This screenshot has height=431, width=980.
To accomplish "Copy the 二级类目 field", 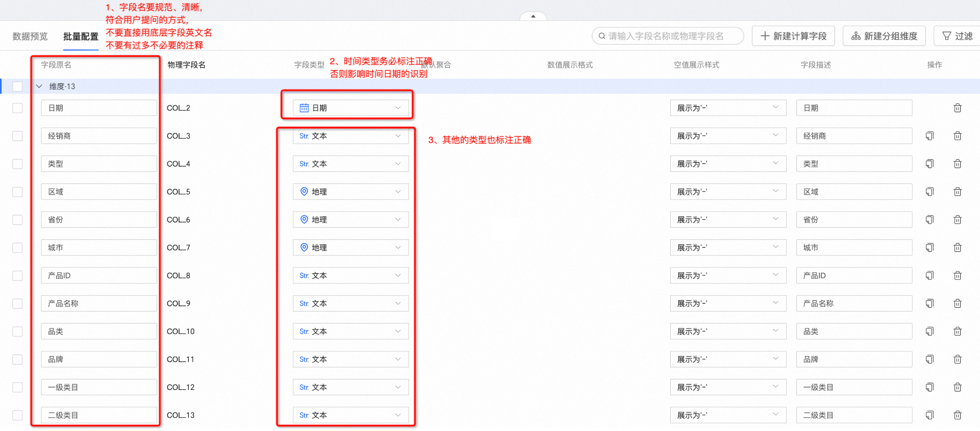I will pos(930,415).
